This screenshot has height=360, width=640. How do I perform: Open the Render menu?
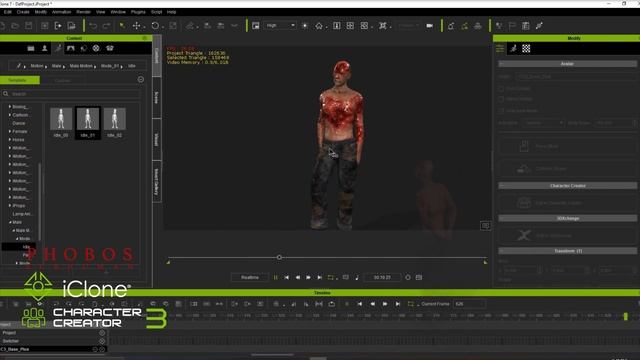point(83,12)
